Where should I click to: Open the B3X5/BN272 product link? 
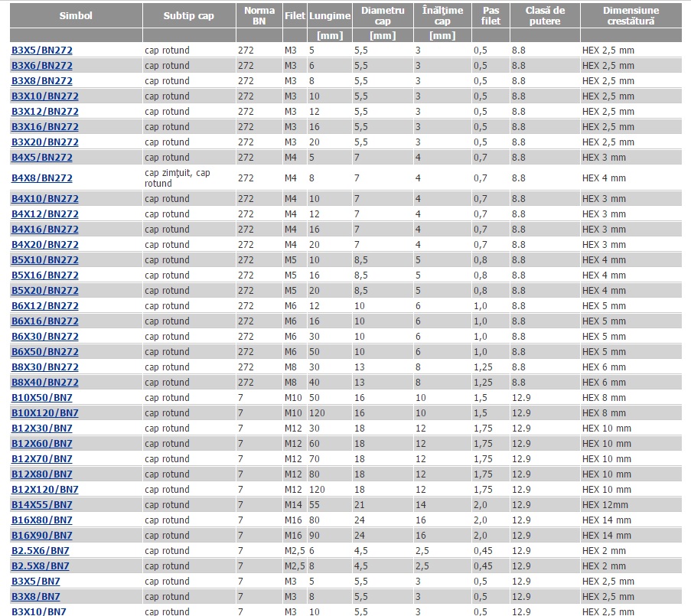(42, 51)
